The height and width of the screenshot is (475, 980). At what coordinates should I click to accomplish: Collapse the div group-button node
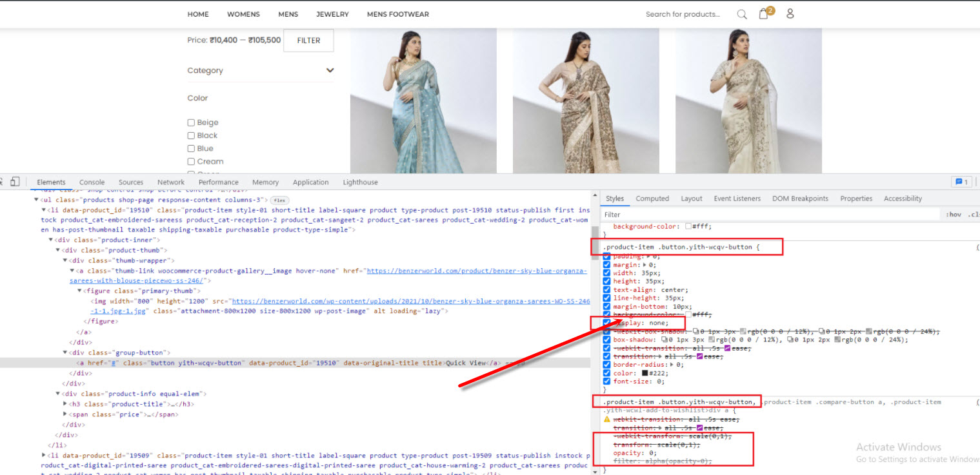coord(65,353)
